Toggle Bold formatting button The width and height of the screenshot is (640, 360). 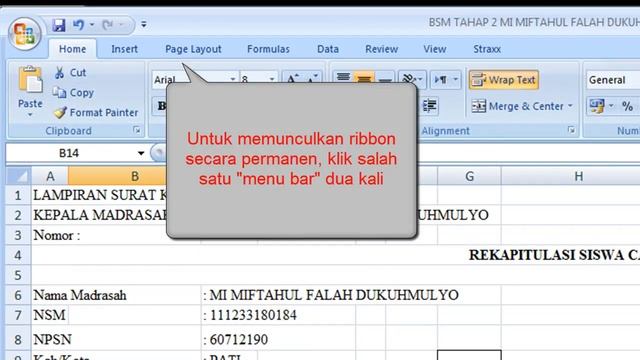coord(161,106)
